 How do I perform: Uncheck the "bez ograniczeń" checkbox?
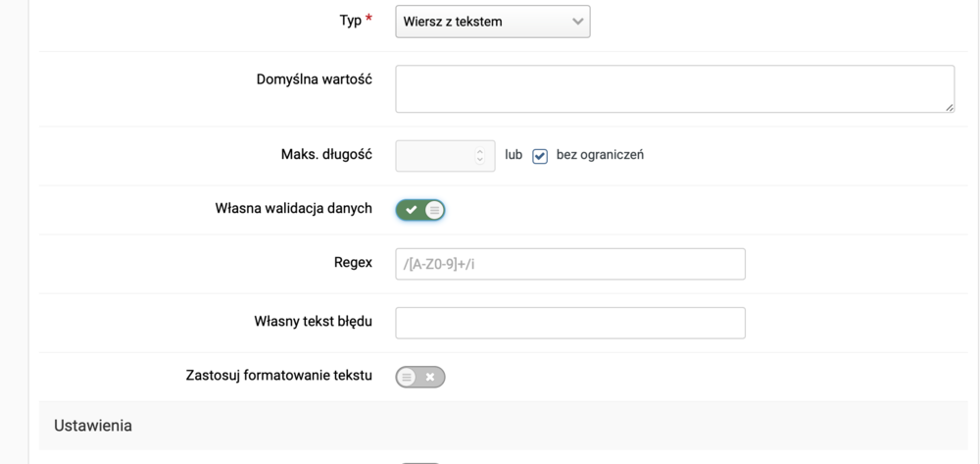click(540, 156)
